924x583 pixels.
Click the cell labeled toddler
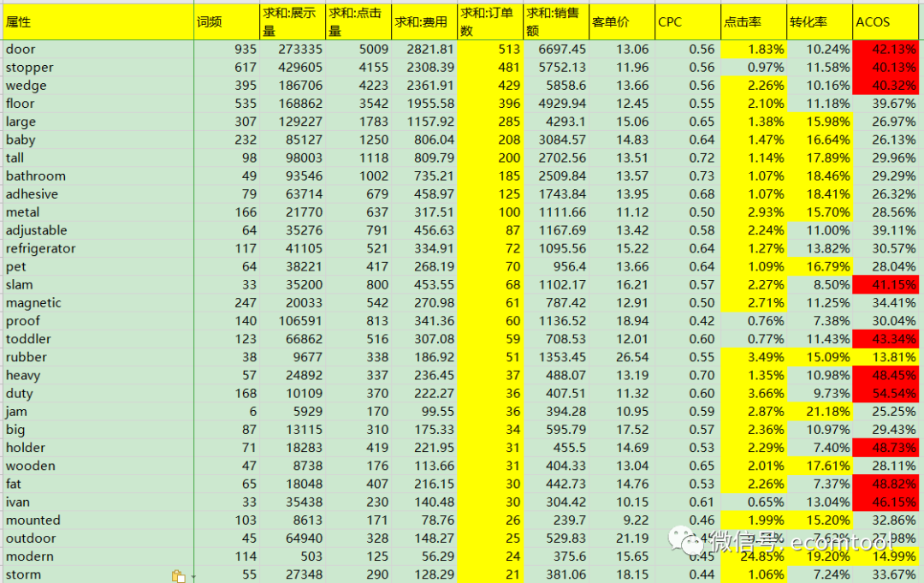pyautogui.click(x=98, y=340)
